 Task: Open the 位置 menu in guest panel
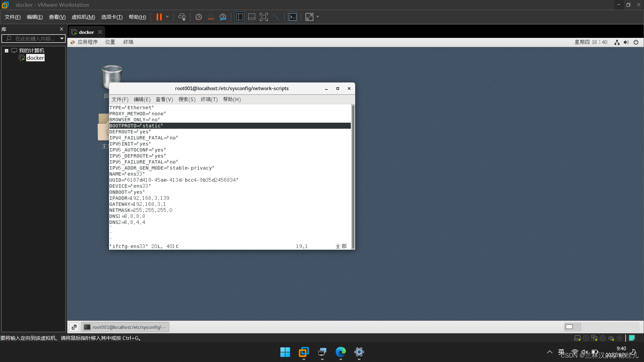(110, 42)
